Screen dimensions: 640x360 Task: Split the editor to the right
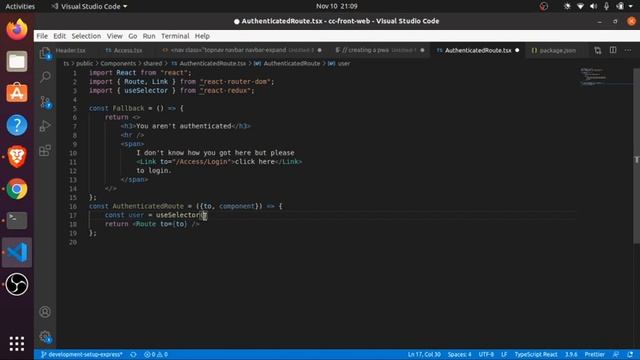point(613,50)
